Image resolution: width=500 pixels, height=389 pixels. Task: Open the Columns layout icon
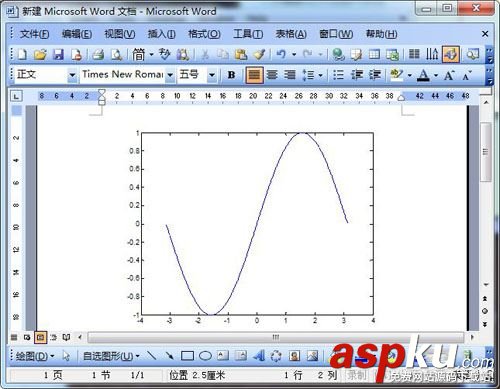[414, 54]
